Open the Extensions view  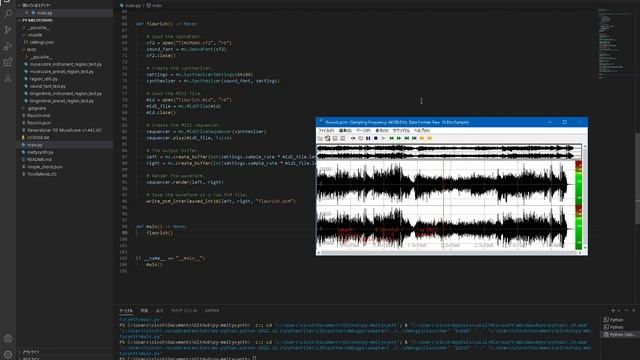(8, 62)
